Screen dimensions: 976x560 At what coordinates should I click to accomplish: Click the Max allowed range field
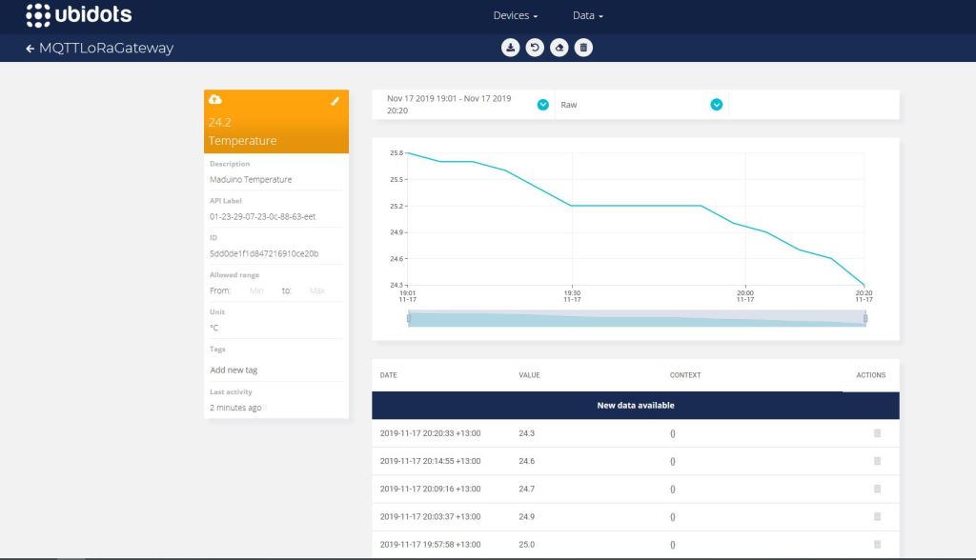(316, 290)
